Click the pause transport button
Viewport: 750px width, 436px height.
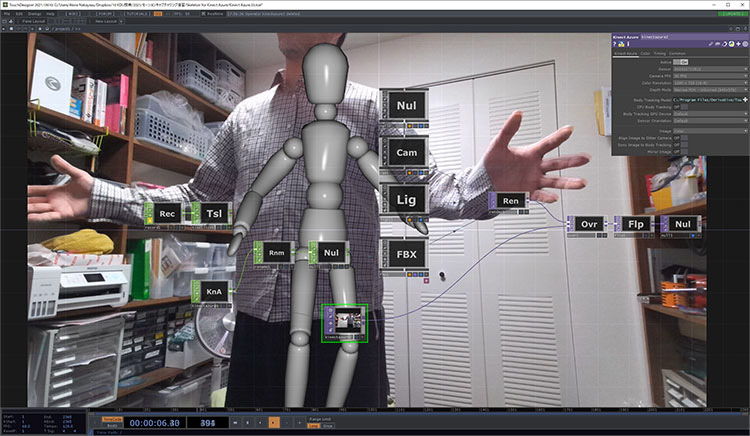247,423
